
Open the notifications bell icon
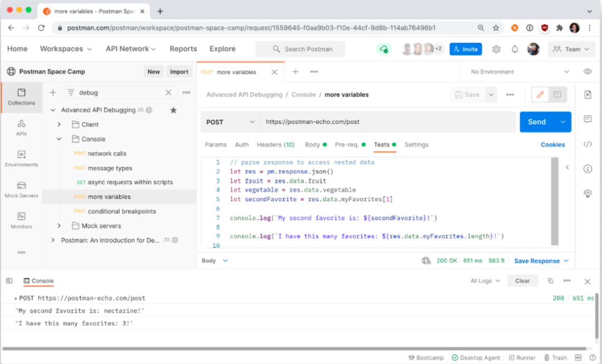(x=515, y=49)
